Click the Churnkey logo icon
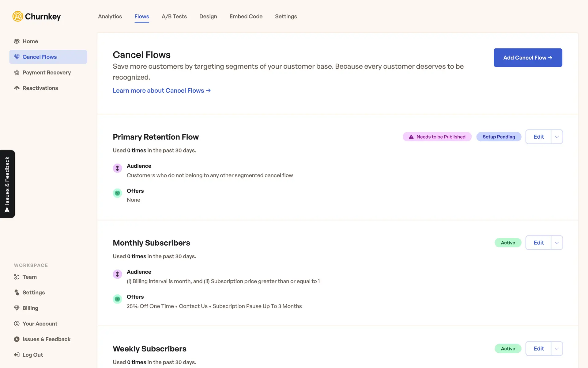 [18, 16]
